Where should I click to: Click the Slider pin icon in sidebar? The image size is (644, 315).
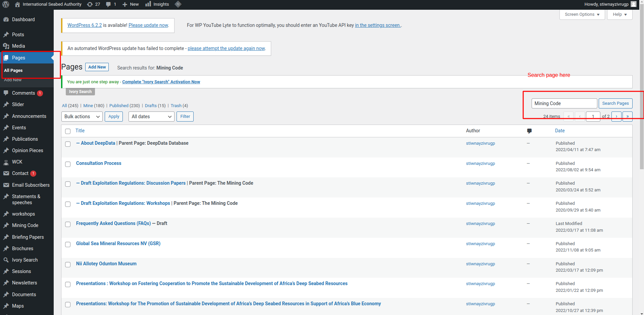[x=6, y=104]
